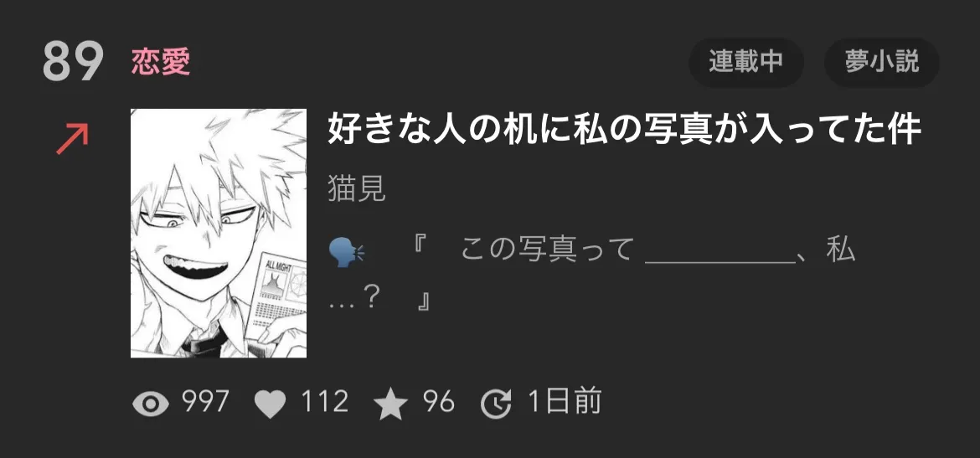Click the 1日前 updated label
Viewport: 980px width, 458px height.
565,401
